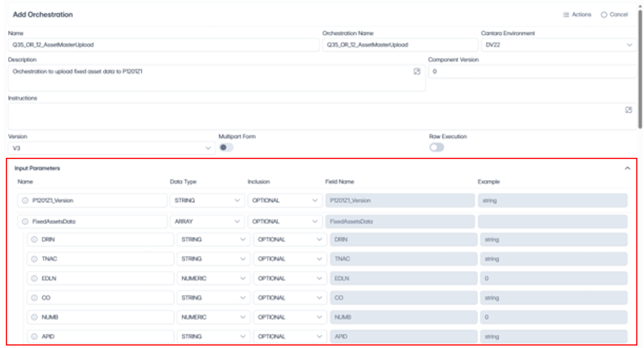Open NUMERIC data type dropdown for NUMB
The image size is (644, 348).
point(213,317)
